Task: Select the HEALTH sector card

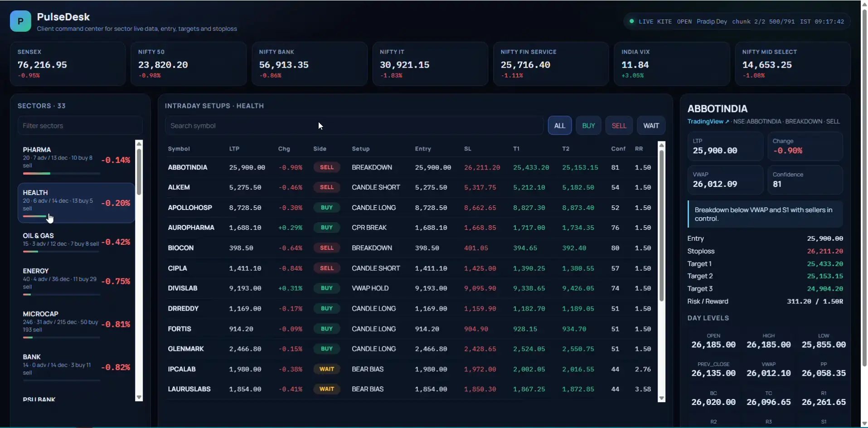Action: point(76,203)
